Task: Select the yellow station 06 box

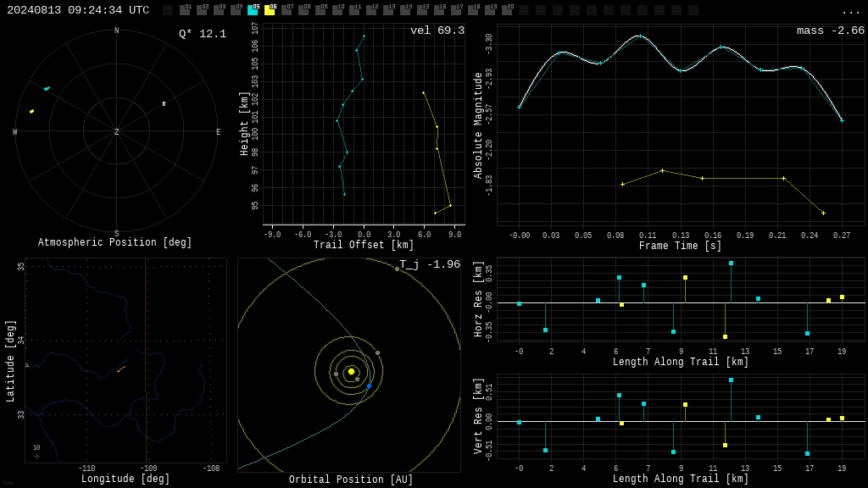Action: pyautogui.click(x=270, y=9)
